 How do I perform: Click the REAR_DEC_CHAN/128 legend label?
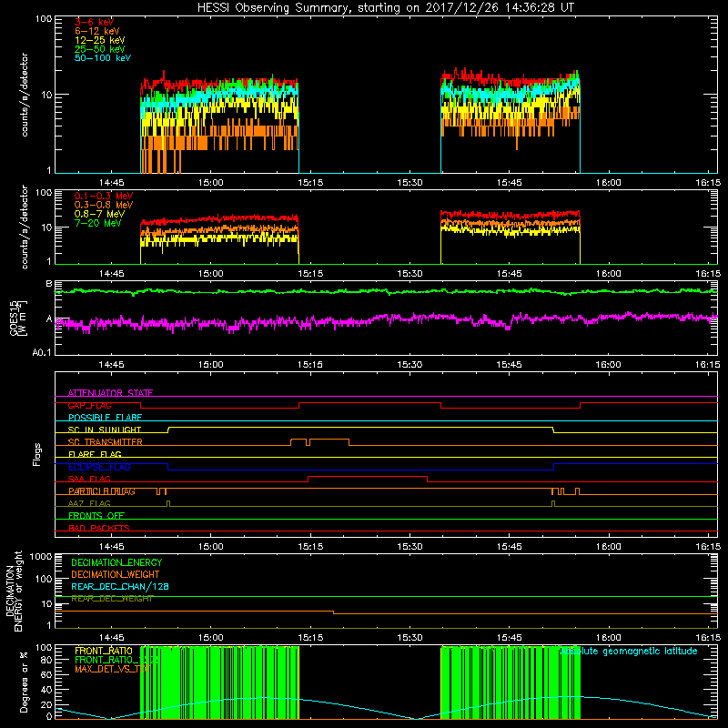tap(120, 586)
